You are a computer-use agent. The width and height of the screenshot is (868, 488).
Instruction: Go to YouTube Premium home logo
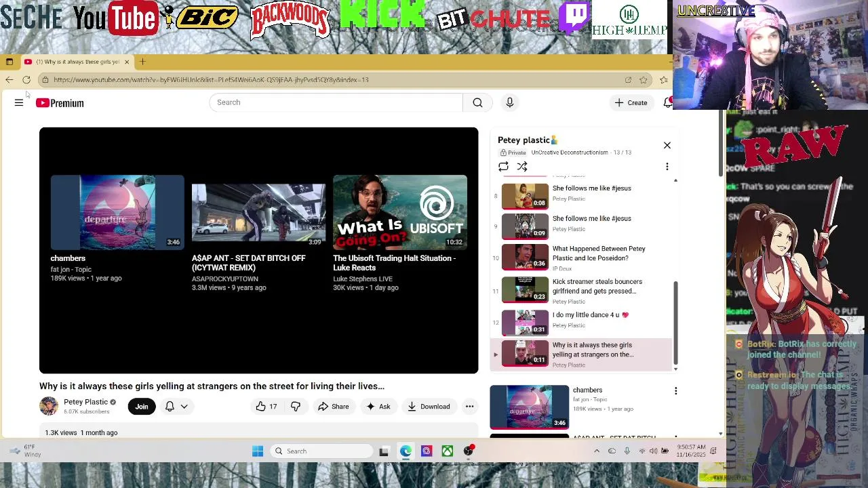(x=60, y=103)
